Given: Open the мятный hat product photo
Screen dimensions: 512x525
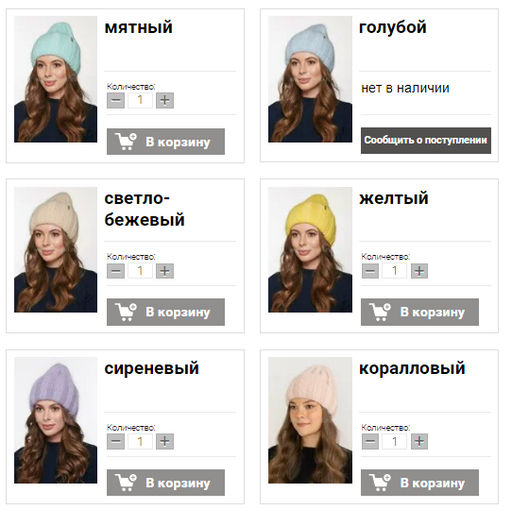Looking at the screenshot, I should click(56, 79).
